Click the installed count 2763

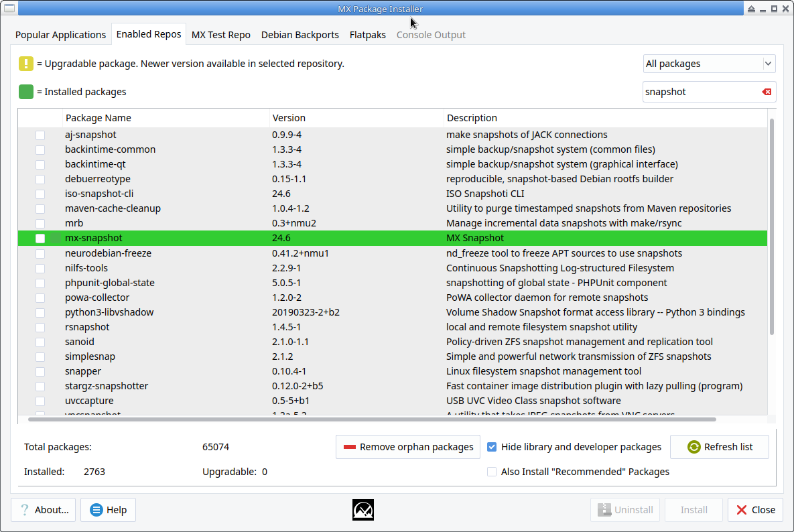click(94, 472)
